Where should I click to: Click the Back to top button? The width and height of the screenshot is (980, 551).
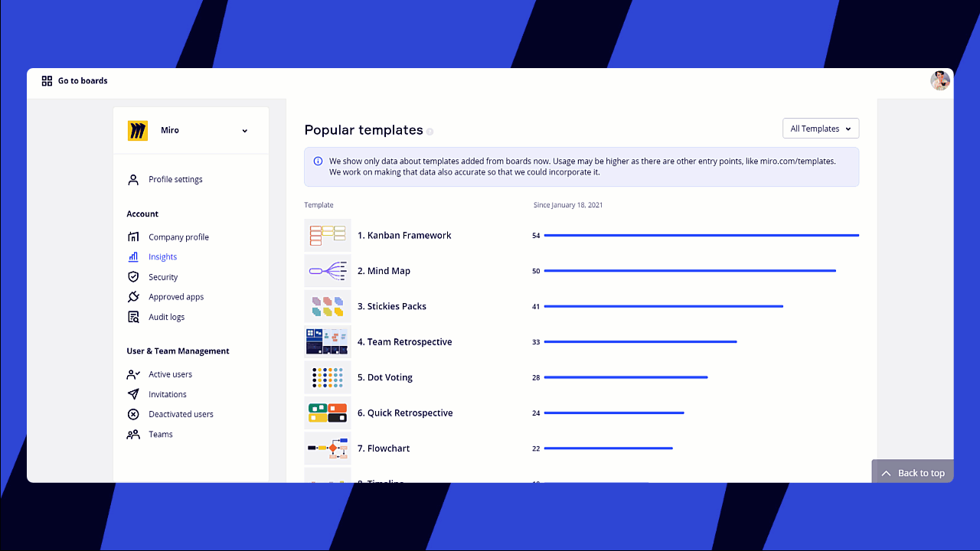click(913, 473)
